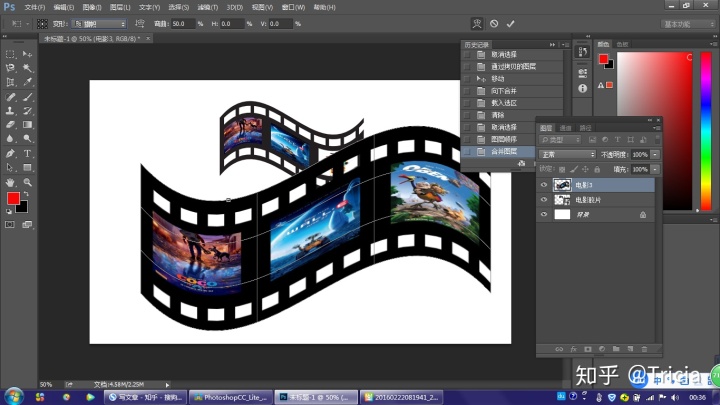Open the Properties panel icon
This screenshot has height=405, width=720.
(x=583, y=73)
